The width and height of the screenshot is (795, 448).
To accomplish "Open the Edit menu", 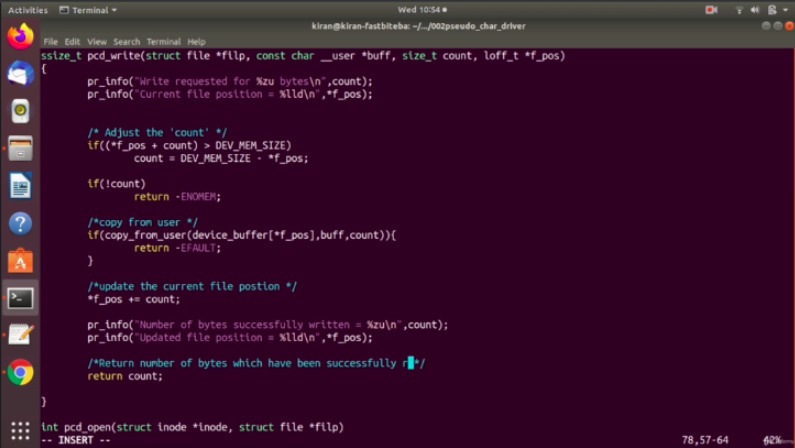I will click(x=72, y=42).
